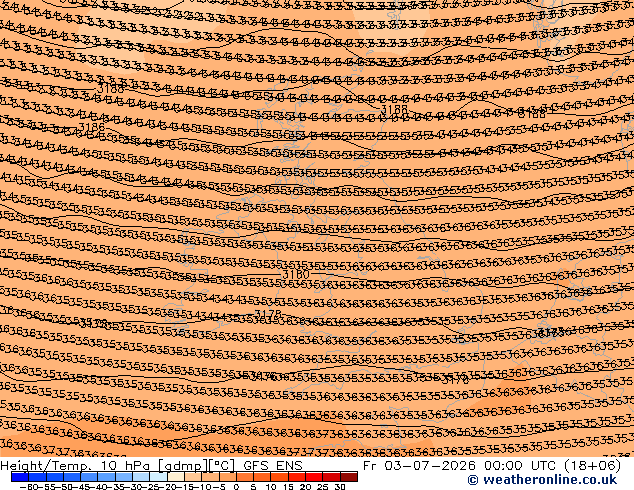Click the pale cream swatch above the -20 label
The width and height of the screenshot is (634, 490).
pos(176,477)
